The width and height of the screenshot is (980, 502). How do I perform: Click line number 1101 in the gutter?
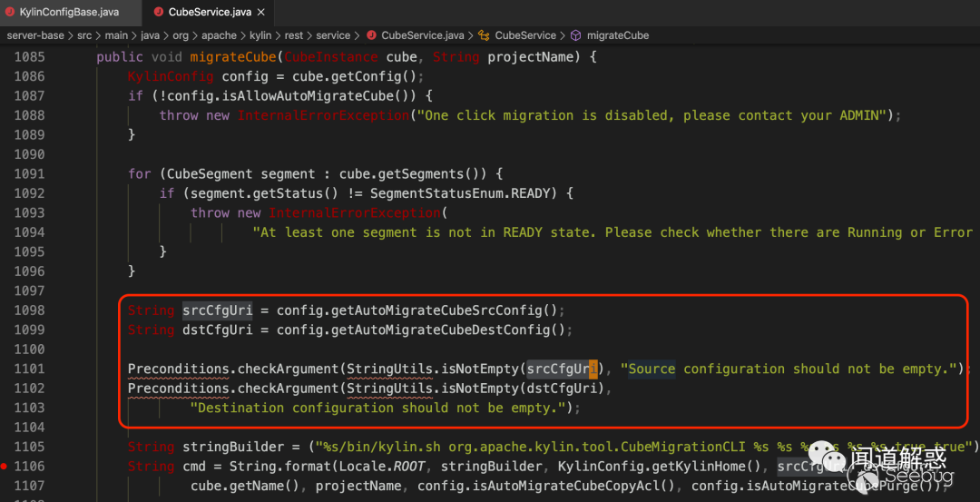pyautogui.click(x=29, y=369)
